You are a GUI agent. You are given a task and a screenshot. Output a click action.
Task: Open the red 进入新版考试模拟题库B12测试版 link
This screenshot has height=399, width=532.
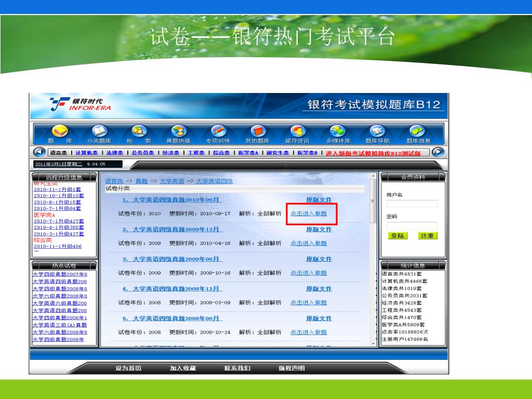tap(374, 153)
